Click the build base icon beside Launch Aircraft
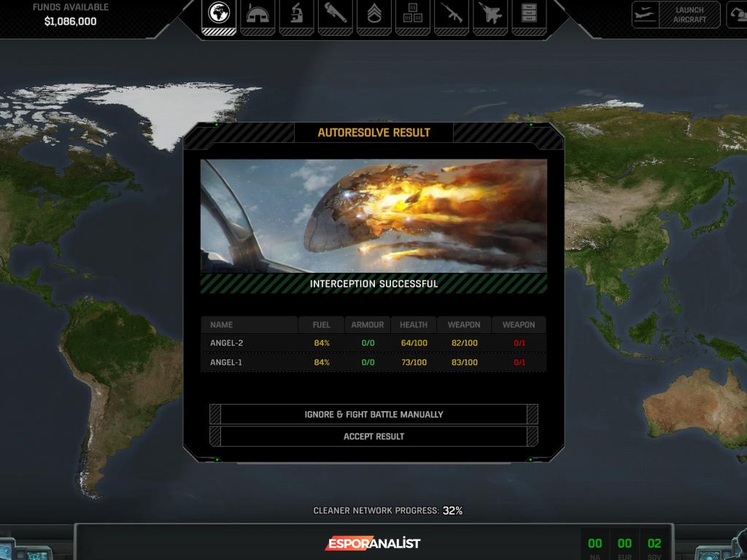Viewport: 747px width, 560px height. 738,15
